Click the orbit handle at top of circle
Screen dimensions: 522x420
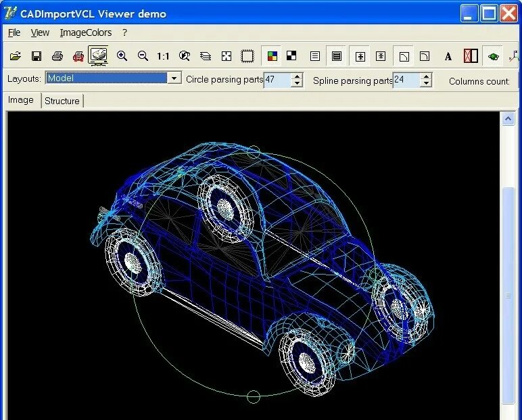[254, 152]
